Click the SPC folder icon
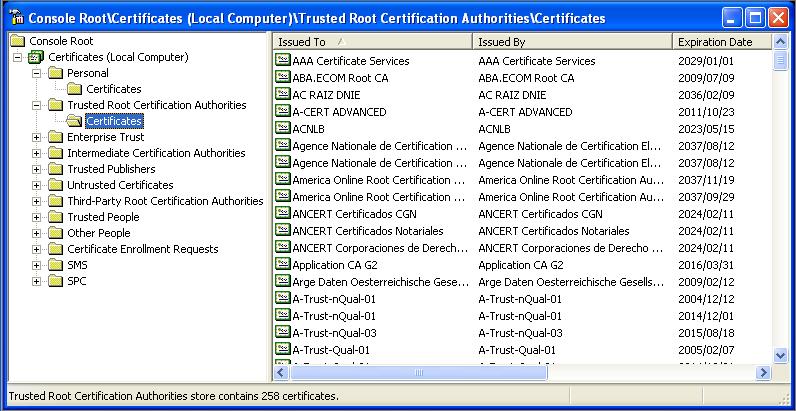This screenshot has height=411, width=796. pos(55,281)
